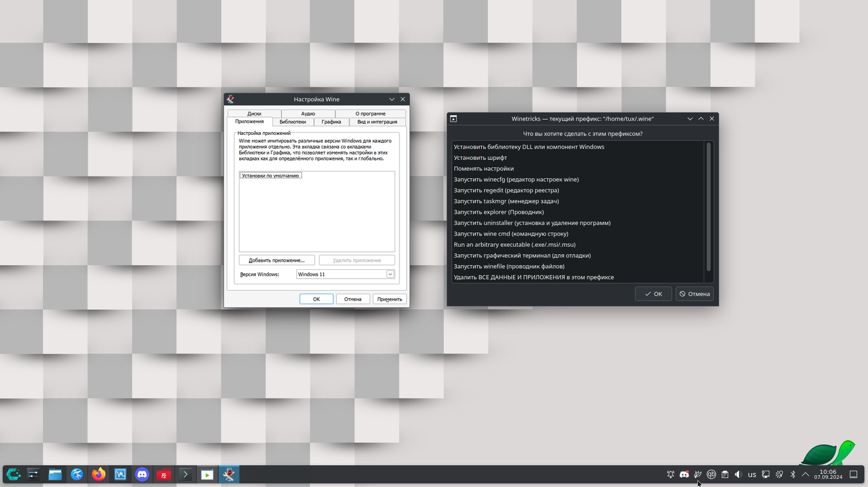This screenshot has width=868, height=487.
Task: Open network connections tray icon
Action: click(x=766, y=474)
